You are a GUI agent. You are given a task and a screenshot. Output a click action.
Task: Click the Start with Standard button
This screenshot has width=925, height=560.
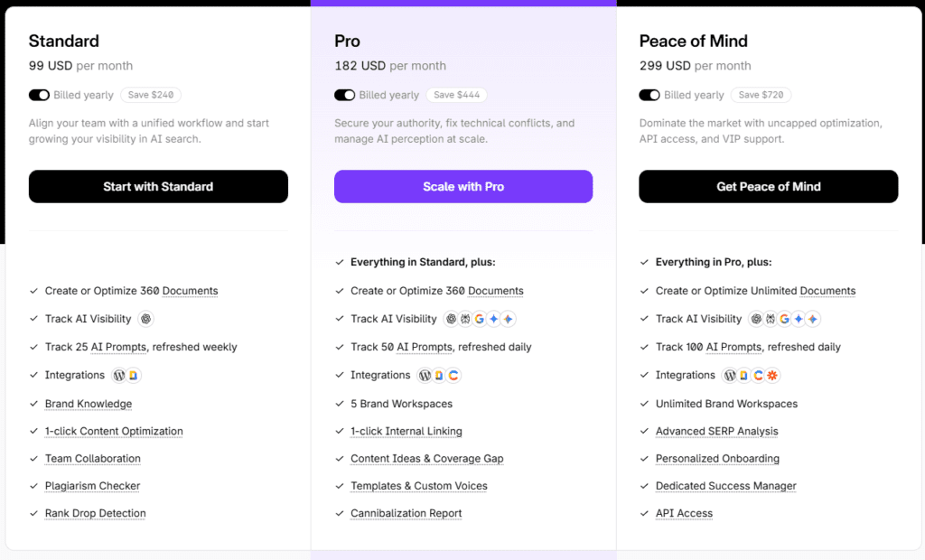(158, 186)
